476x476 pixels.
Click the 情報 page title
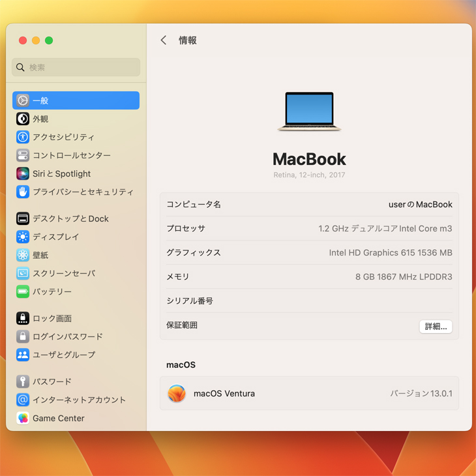click(188, 40)
